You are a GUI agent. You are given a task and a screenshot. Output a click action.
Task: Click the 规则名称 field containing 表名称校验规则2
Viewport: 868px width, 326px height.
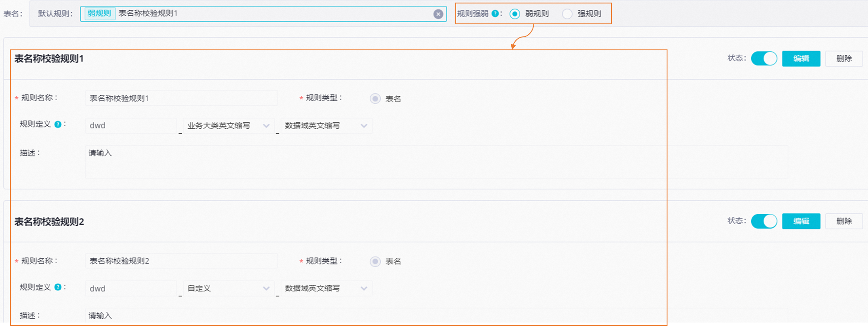tap(181, 261)
